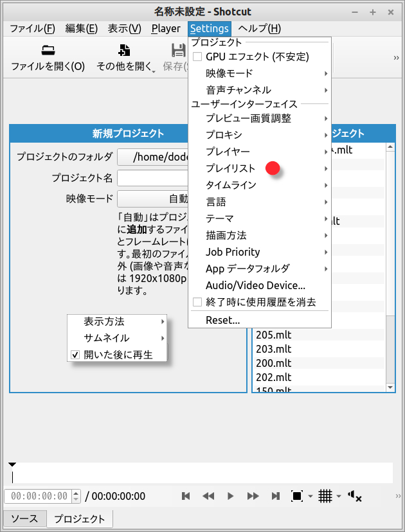Click the Open Other toolbar icon
This screenshot has height=532, width=405.
[125, 51]
